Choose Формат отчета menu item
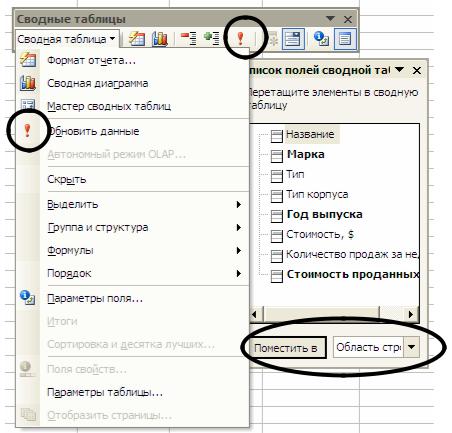 [132, 61]
